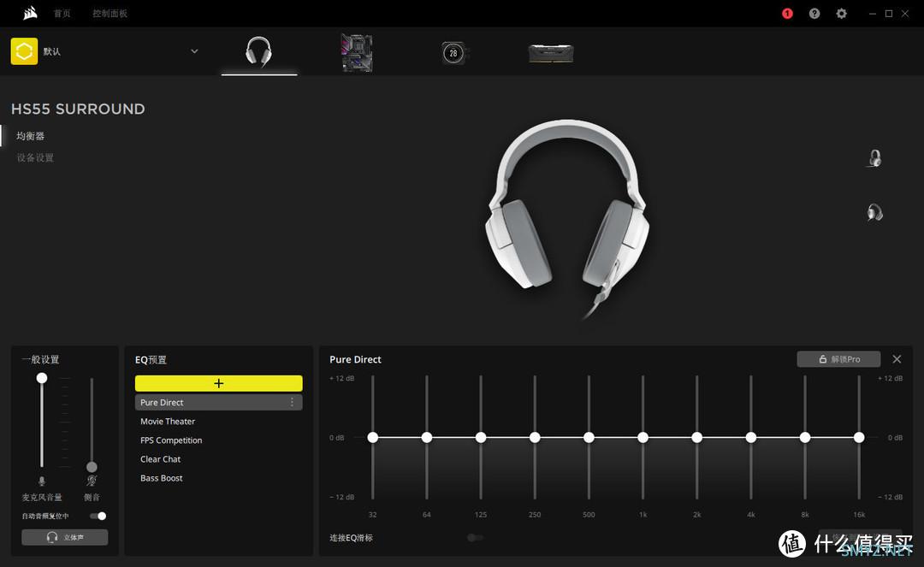Click the 一般设置 panel heading
Viewport: 924px width, 567px height.
[41, 360]
